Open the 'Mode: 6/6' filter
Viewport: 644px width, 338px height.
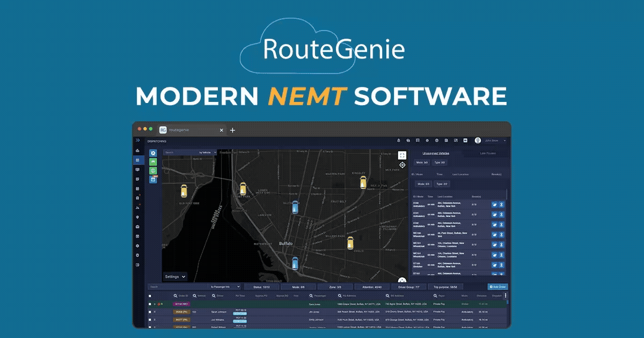[x=298, y=287]
